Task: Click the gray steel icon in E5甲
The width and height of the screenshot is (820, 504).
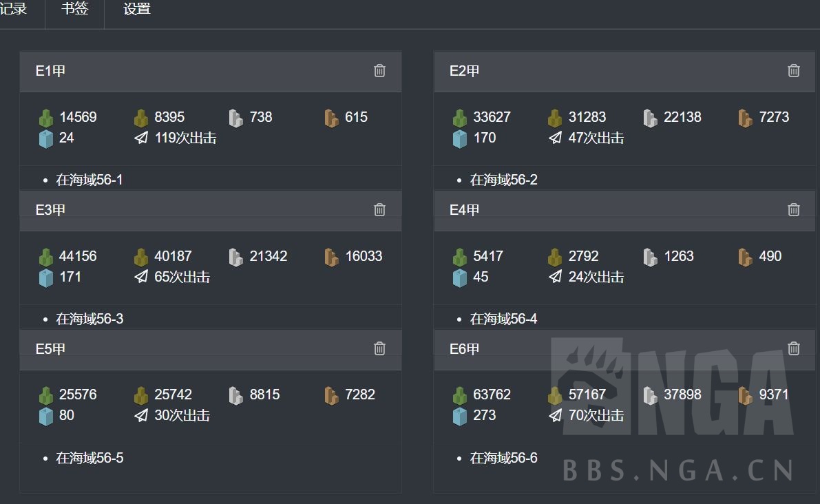Action: (x=236, y=395)
